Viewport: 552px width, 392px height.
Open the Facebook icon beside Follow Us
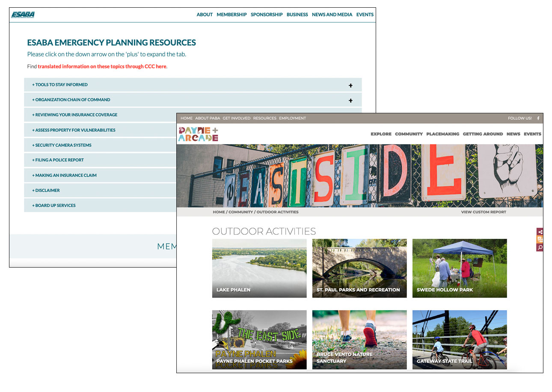538,118
